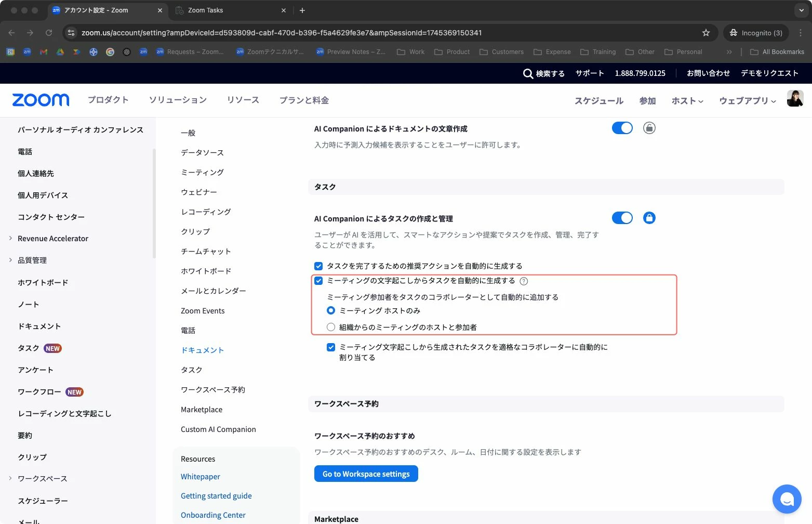
Task: Open the Google Calendar bookmark icon
Action: [10, 52]
